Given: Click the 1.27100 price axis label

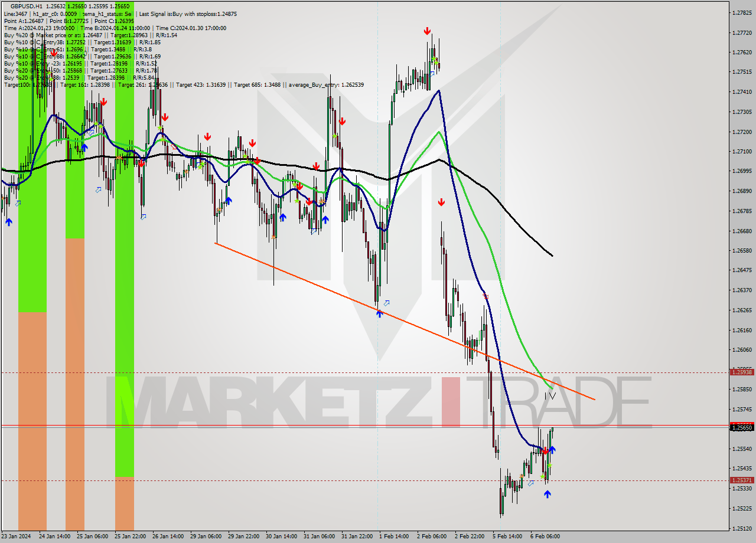Looking at the screenshot, I should pos(742,151).
